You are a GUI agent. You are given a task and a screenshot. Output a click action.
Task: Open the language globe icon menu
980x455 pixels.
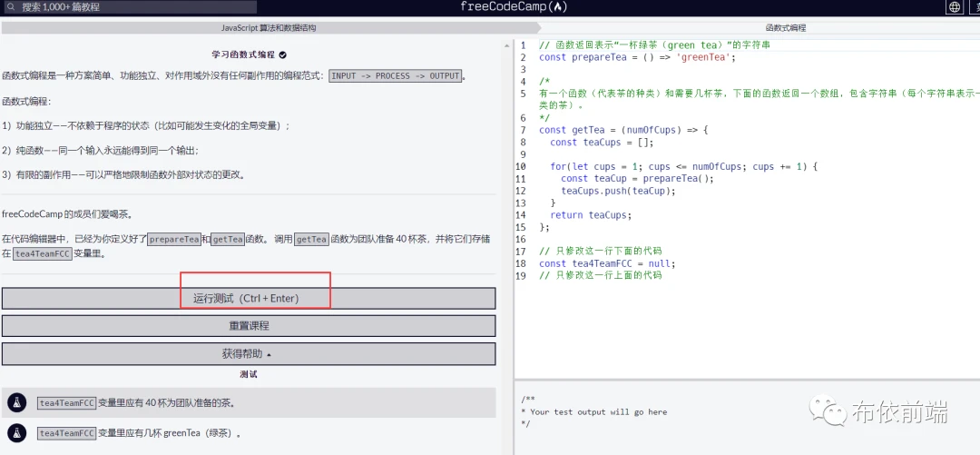pos(954,7)
